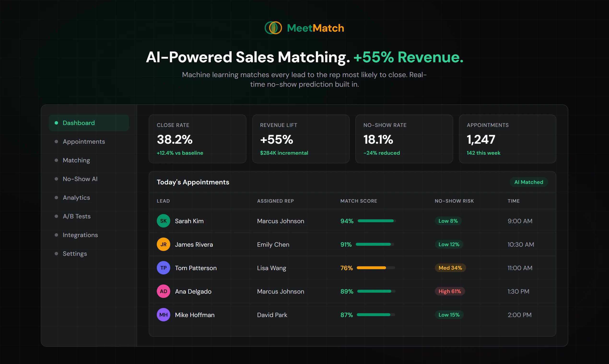609x364 pixels.
Task: Open the Appointments sidebar item
Action: pos(83,142)
